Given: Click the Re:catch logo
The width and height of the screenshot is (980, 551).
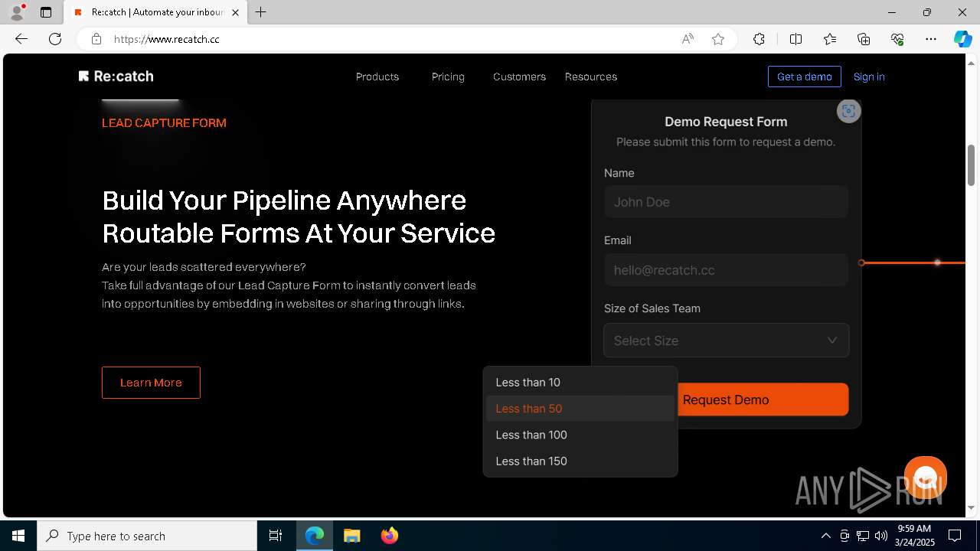Looking at the screenshot, I should click(116, 77).
